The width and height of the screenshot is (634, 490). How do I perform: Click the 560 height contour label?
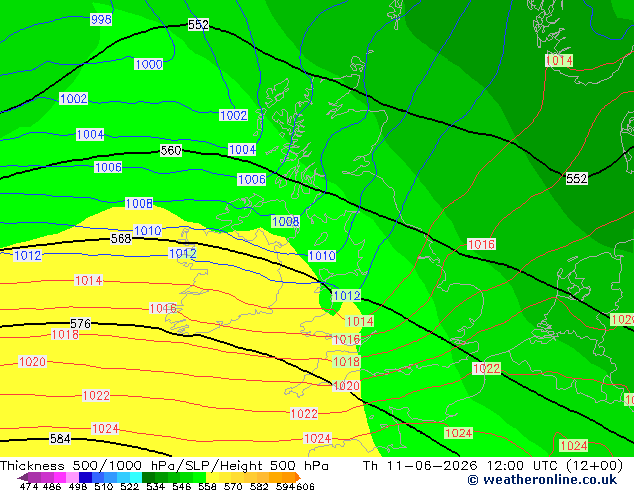[x=171, y=150]
